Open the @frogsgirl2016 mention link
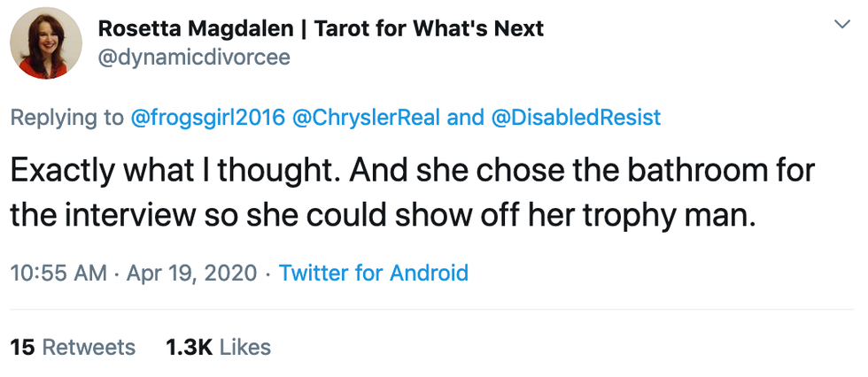The image size is (868, 377). [208, 118]
